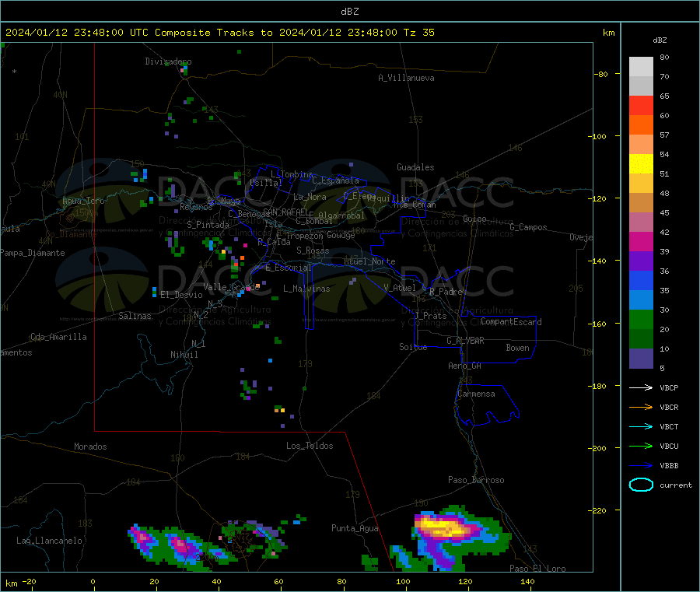Click the G_ALVEAR location label
This screenshot has width=700, height=592.
(x=465, y=341)
